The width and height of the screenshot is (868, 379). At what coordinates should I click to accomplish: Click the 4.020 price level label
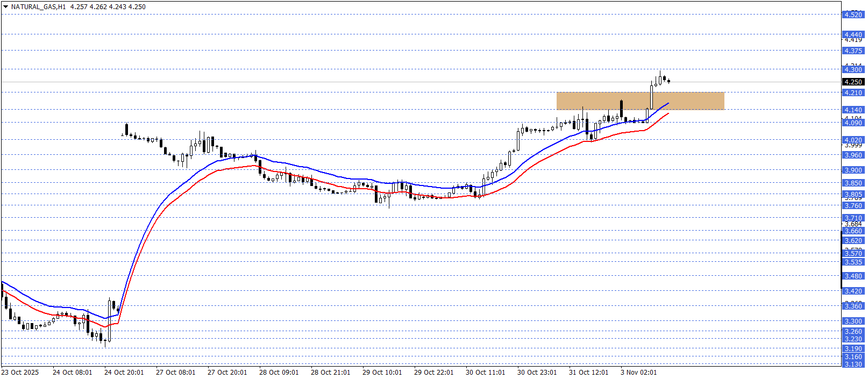(x=852, y=140)
